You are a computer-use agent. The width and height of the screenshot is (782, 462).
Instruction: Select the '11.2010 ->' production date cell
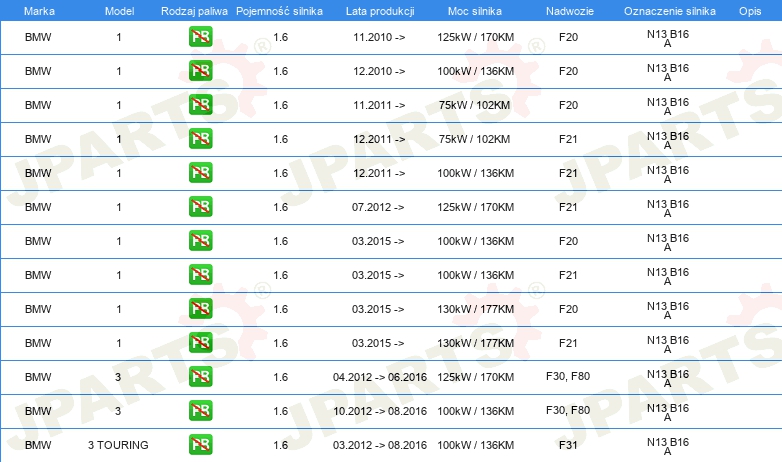tap(379, 37)
